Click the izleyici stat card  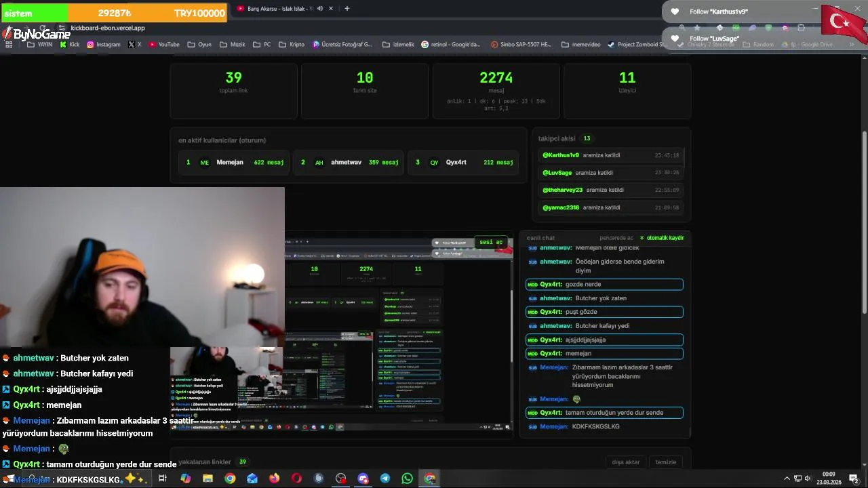click(627, 91)
